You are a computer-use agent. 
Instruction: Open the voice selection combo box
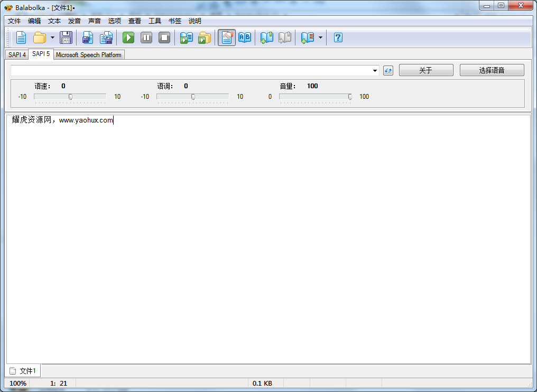tap(375, 71)
